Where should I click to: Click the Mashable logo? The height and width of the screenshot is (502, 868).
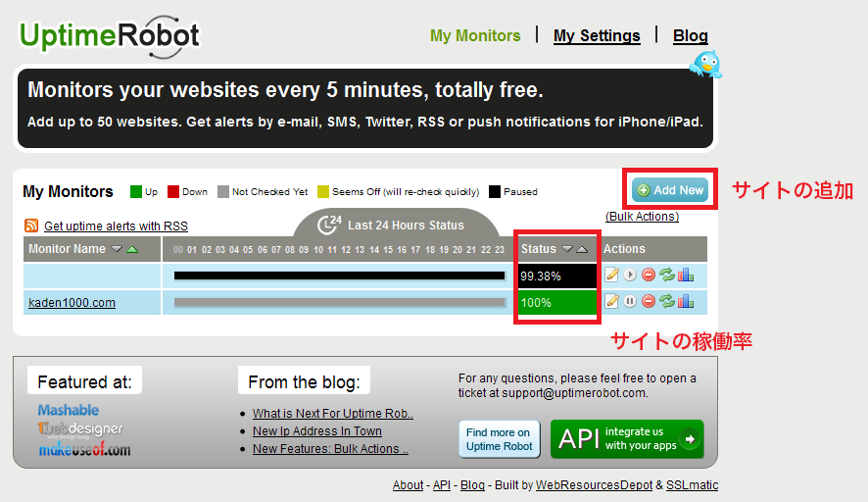69,410
